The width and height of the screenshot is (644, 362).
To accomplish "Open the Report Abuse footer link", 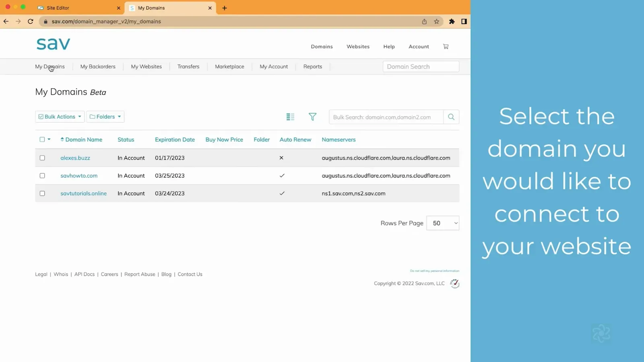I will 140,274.
